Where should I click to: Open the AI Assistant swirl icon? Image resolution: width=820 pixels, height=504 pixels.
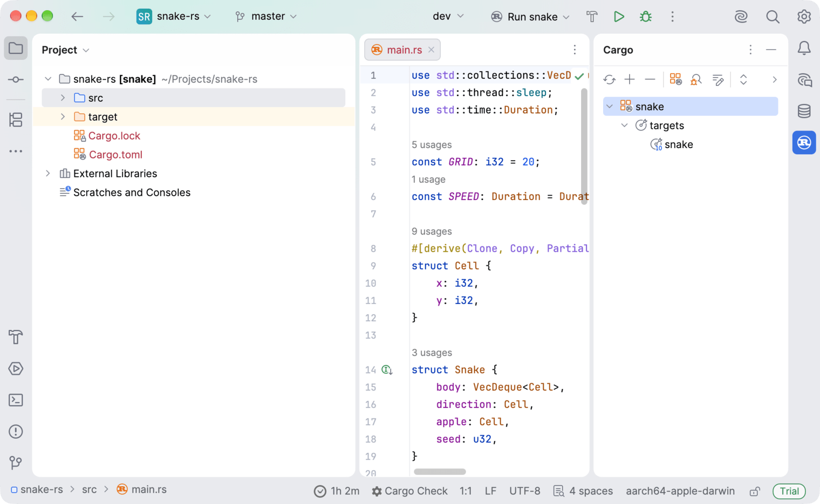point(741,17)
